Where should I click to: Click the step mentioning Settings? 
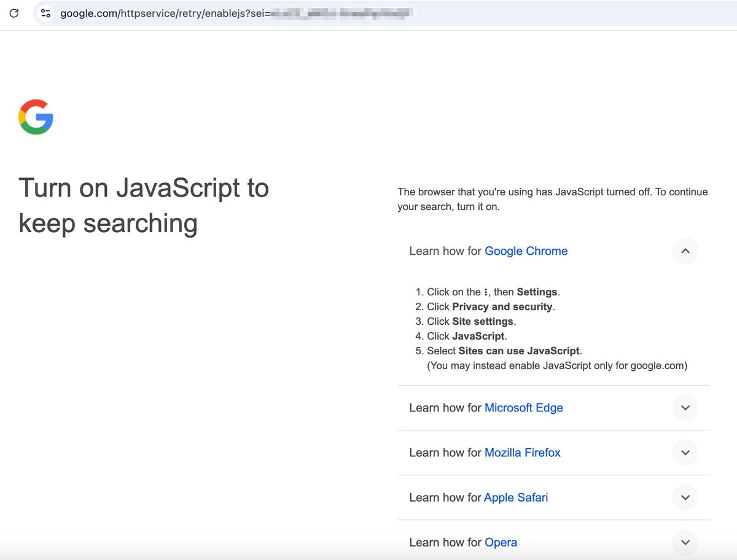[493, 292]
